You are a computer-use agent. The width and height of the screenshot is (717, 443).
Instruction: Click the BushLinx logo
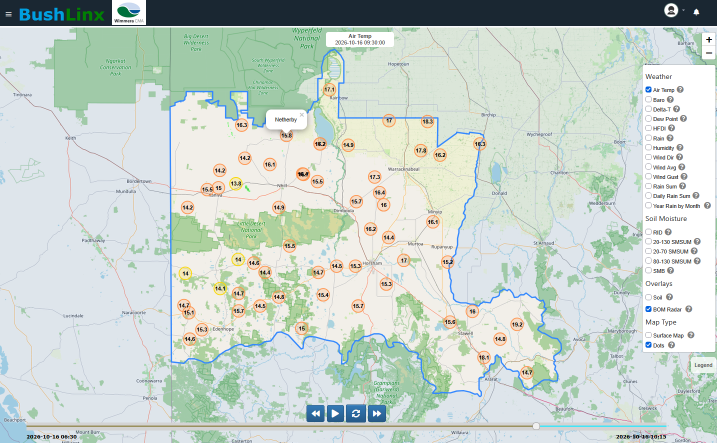(x=62, y=14)
